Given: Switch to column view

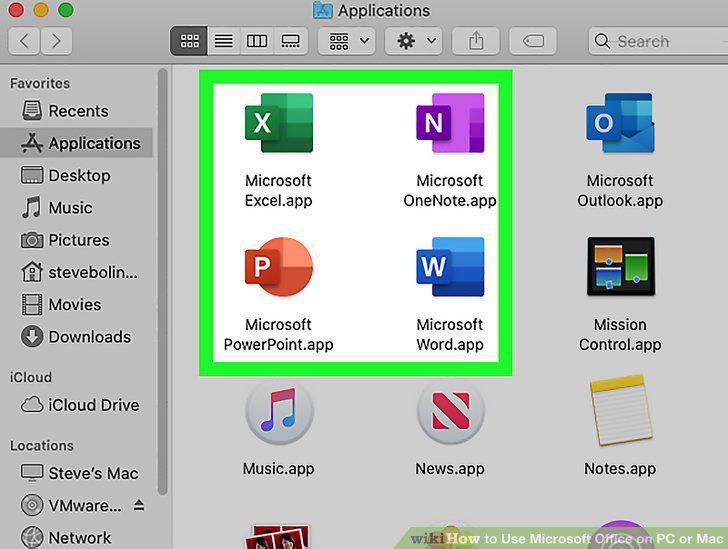Looking at the screenshot, I should (257, 41).
